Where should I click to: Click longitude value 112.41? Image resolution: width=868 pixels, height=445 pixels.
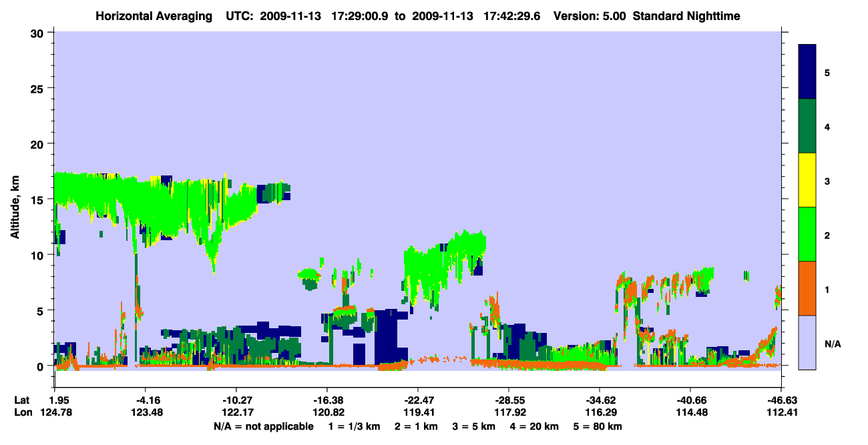click(781, 412)
